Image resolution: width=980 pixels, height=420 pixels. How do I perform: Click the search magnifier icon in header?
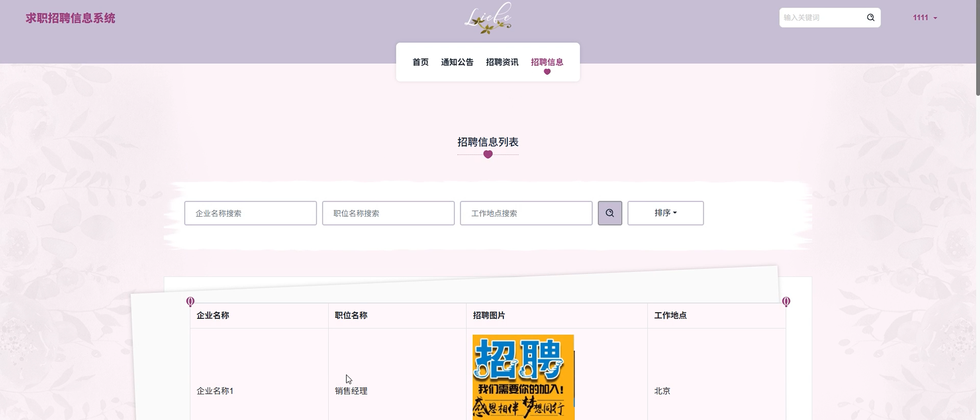coord(870,17)
